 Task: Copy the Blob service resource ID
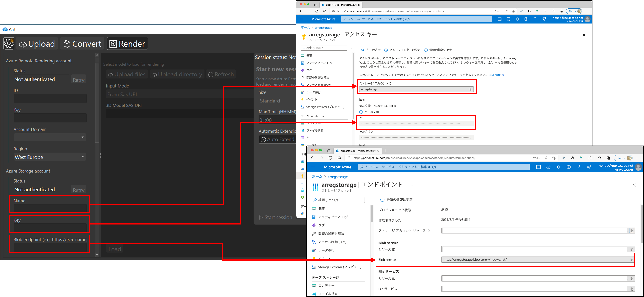[632, 249]
